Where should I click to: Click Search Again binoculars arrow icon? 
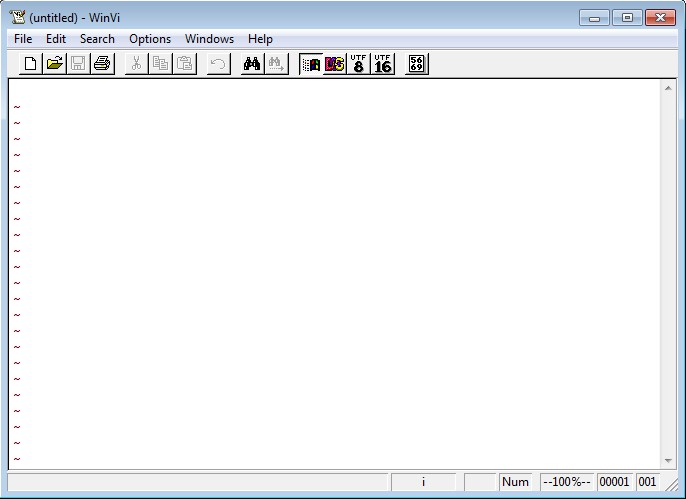click(276, 64)
